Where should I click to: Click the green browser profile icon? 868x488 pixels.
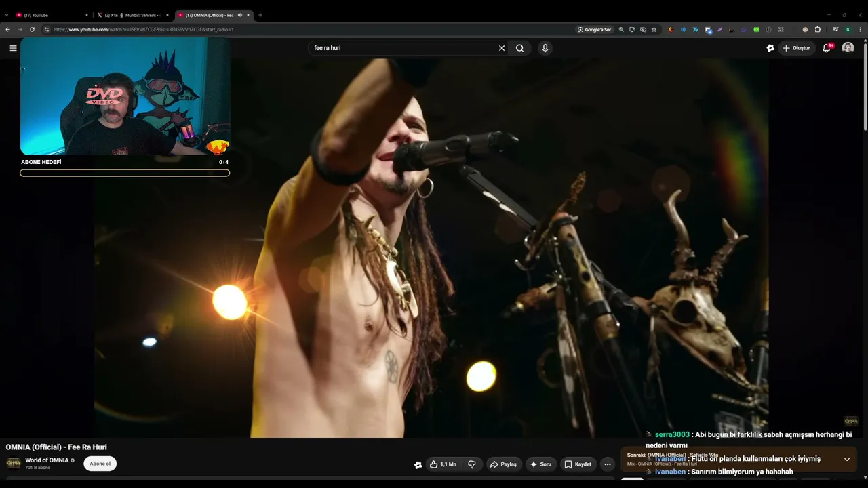tap(848, 29)
